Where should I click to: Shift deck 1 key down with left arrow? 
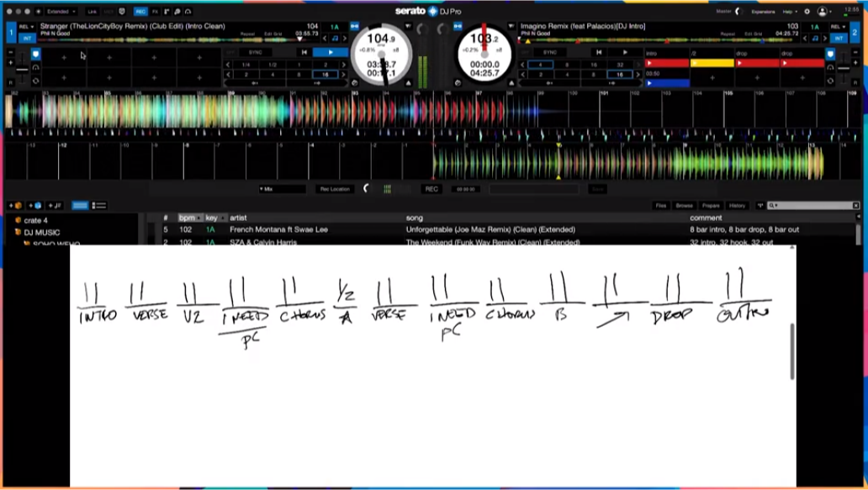(325, 38)
